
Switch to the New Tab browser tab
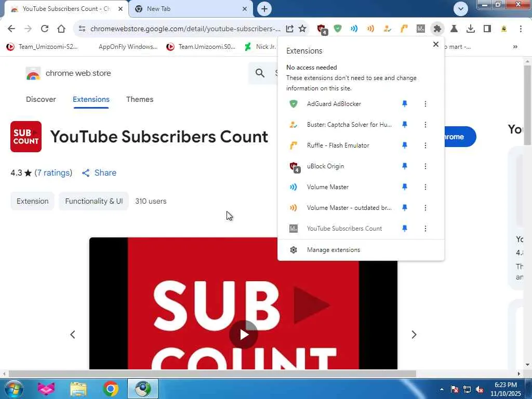tap(191, 9)
